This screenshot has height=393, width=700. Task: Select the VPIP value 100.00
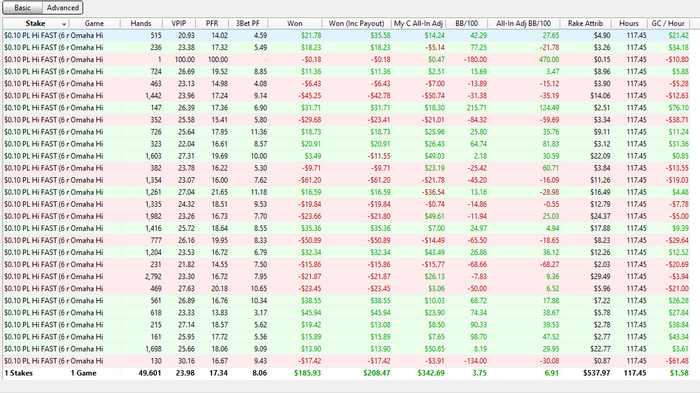click(x=184, y=59)
